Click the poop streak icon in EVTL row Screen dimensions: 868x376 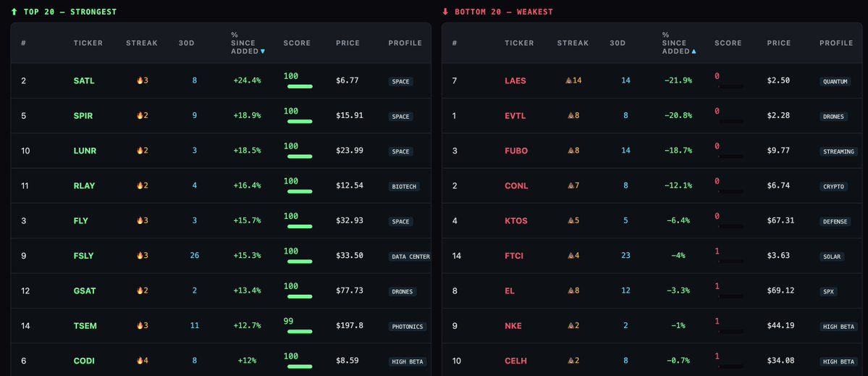570,115
